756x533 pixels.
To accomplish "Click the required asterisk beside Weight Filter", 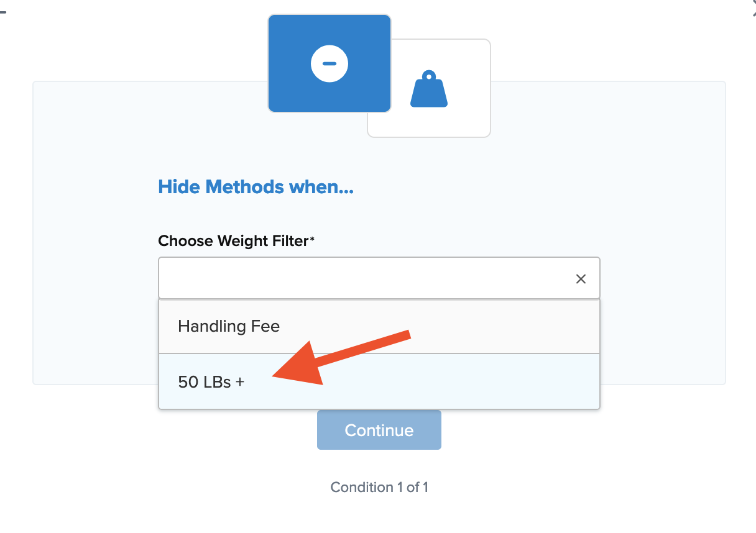I will point(313,239).
